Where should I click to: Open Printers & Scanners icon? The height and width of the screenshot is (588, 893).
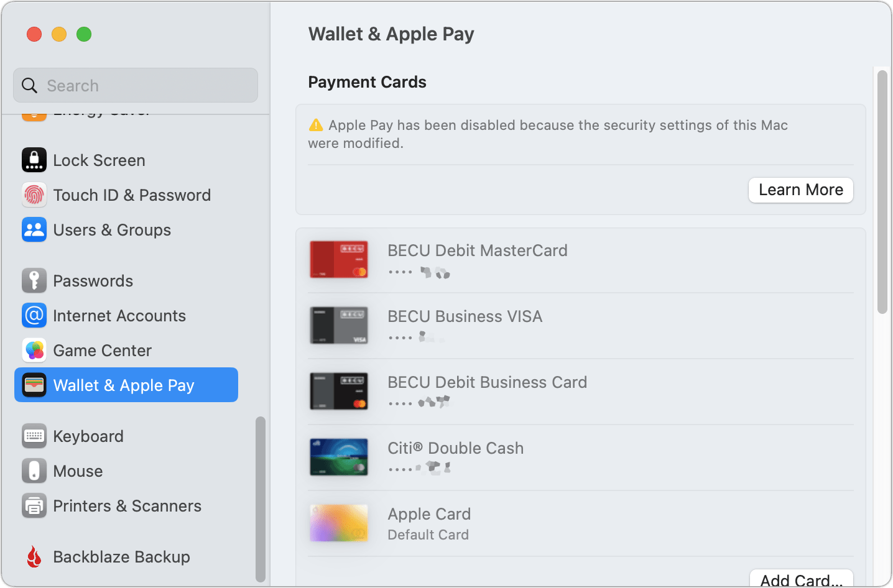(34, 505)
